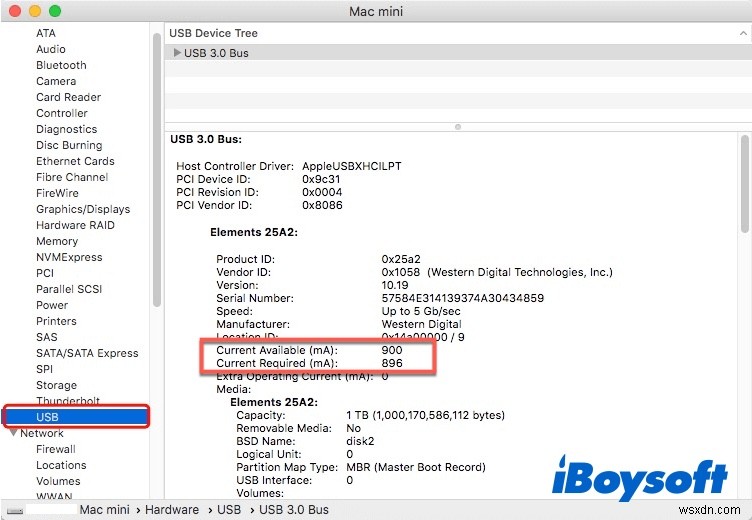The height and width of the screenshot is (520, 752).
Task: Select Camera in the sidebar
Action: pos(56,81)
